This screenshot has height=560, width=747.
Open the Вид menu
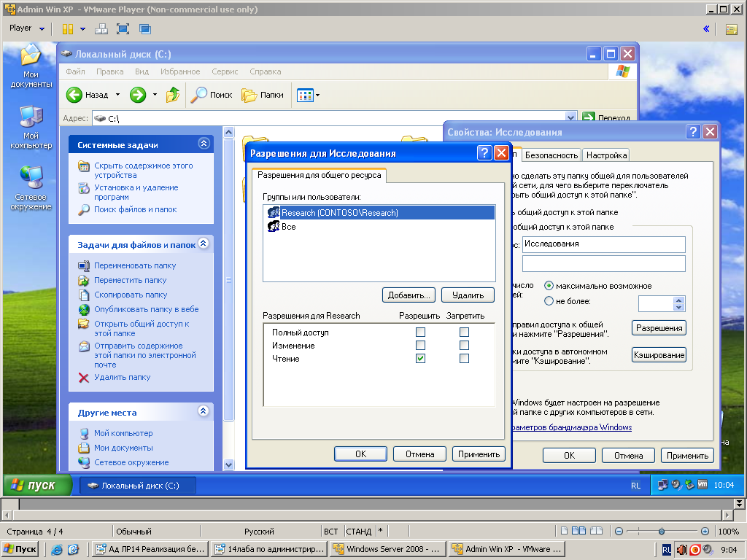click(142, 71)
